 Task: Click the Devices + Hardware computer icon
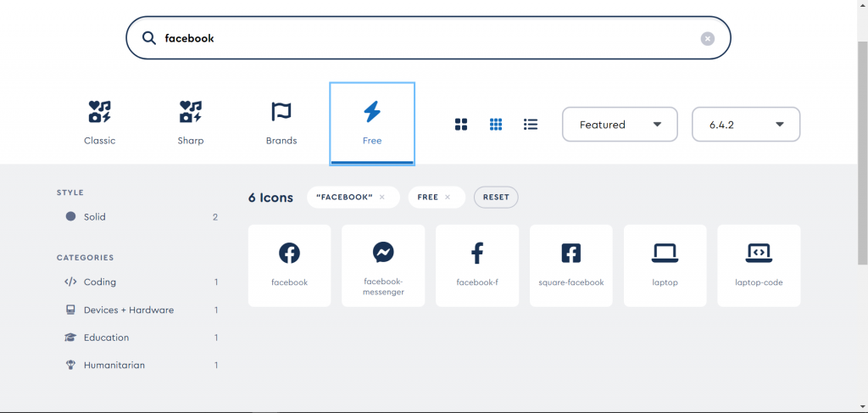[70, 310]
